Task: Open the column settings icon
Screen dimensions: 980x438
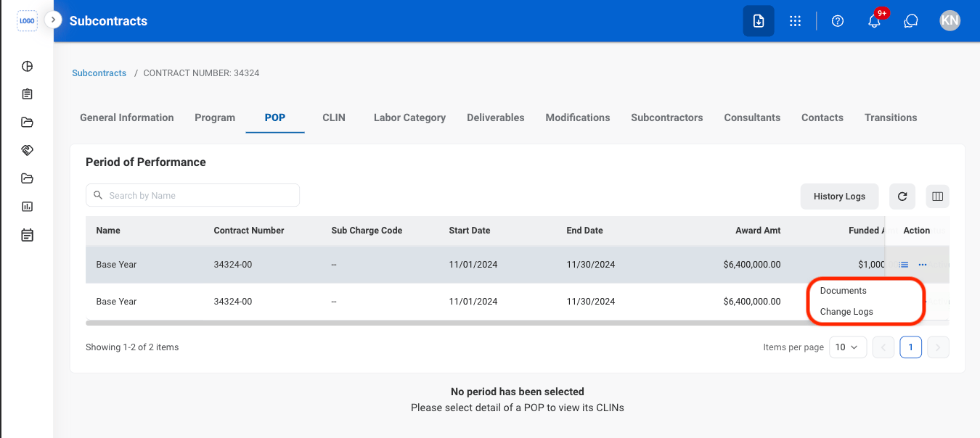Action: click(937, 197)
